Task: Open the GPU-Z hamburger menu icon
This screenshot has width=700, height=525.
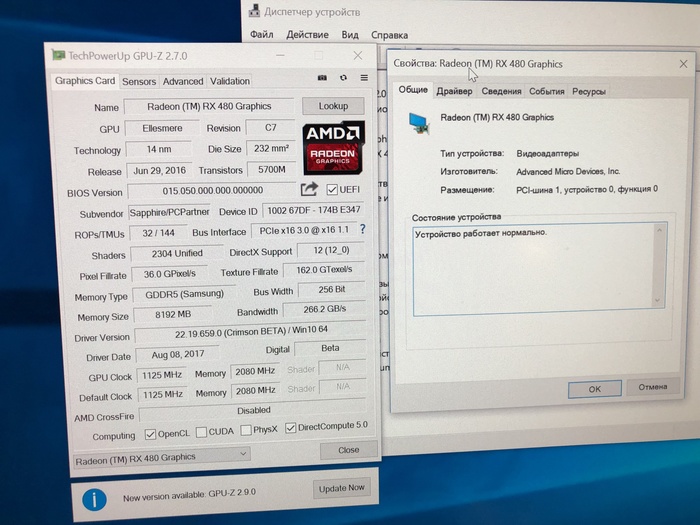Action: (x=364, y=78)
